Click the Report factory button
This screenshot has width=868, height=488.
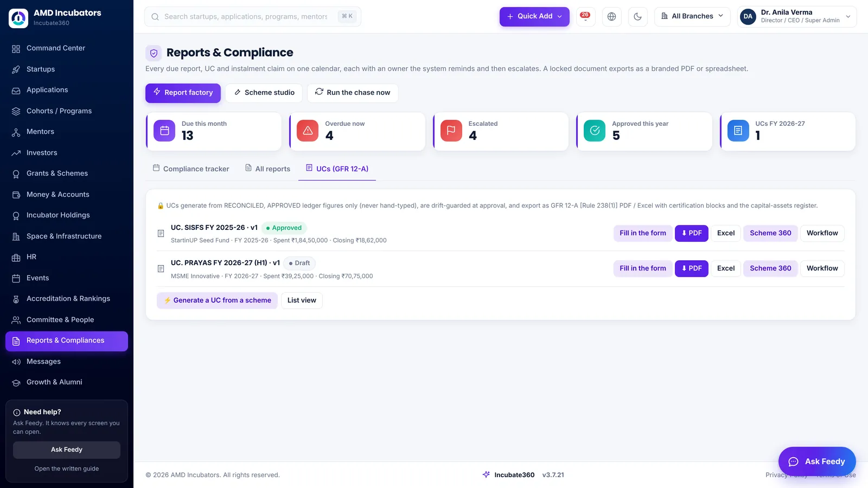(183, 93)
